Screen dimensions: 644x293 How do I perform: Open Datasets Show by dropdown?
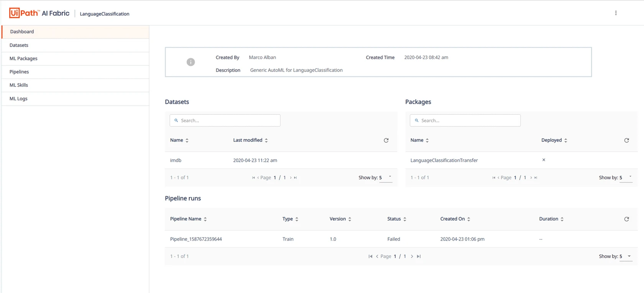point(386,178)
